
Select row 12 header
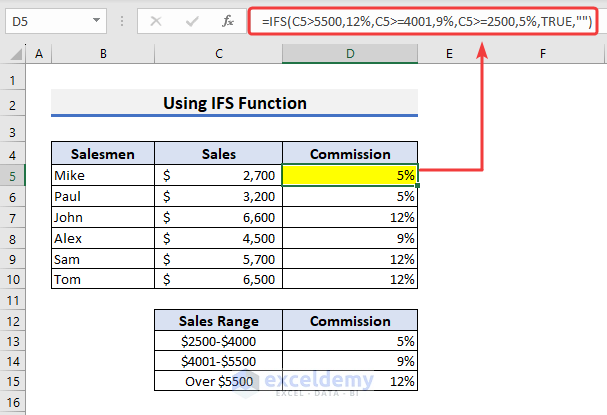coord(12,322)
